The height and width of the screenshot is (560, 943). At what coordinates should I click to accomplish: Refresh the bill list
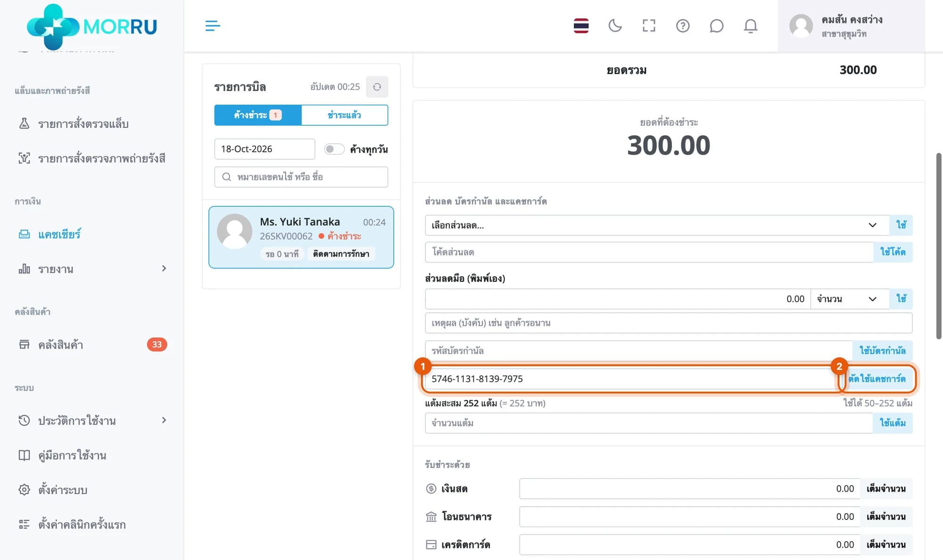[377, 87]
